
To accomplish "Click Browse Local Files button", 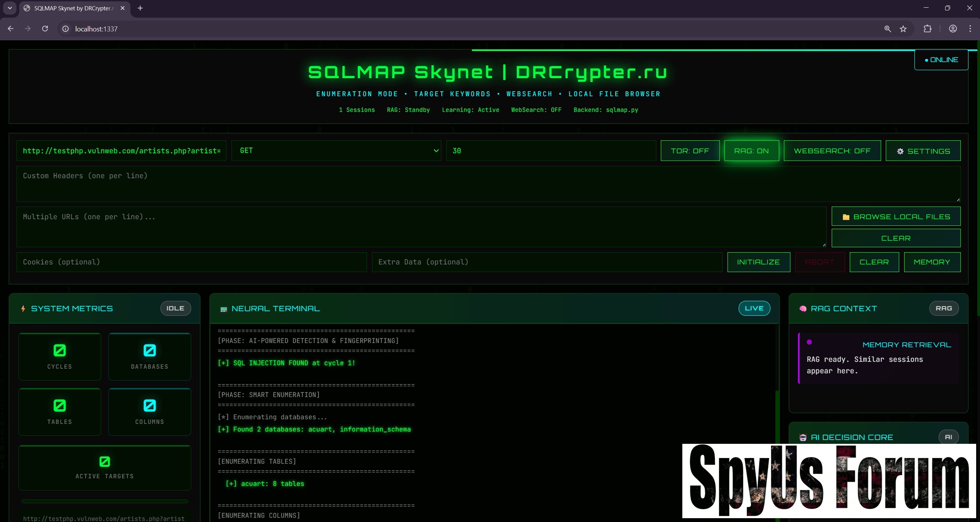I will pyautogui.click(x=896, y=217).
